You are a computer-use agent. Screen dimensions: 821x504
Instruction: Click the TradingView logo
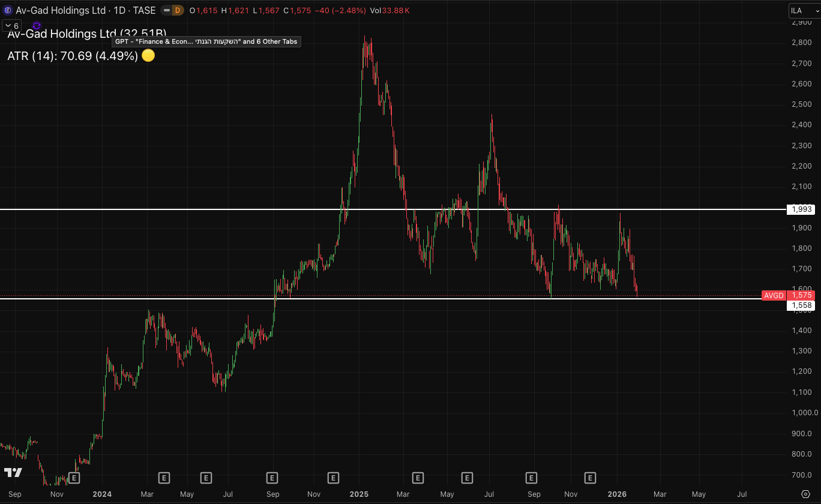[13, 472]
